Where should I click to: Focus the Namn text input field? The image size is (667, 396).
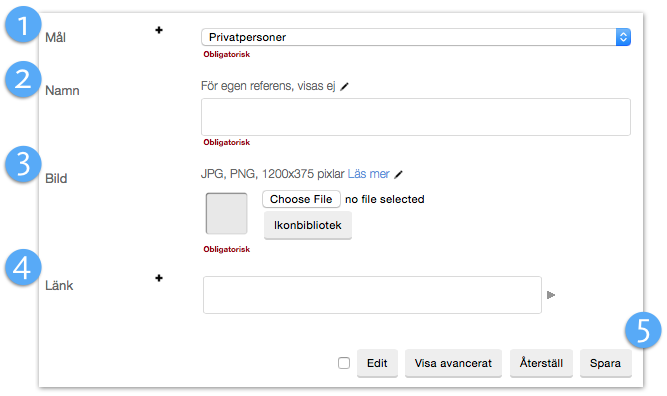416,117
